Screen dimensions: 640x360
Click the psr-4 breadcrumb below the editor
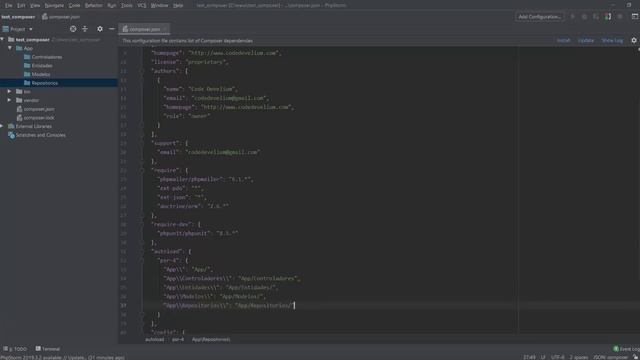(178, 339)
